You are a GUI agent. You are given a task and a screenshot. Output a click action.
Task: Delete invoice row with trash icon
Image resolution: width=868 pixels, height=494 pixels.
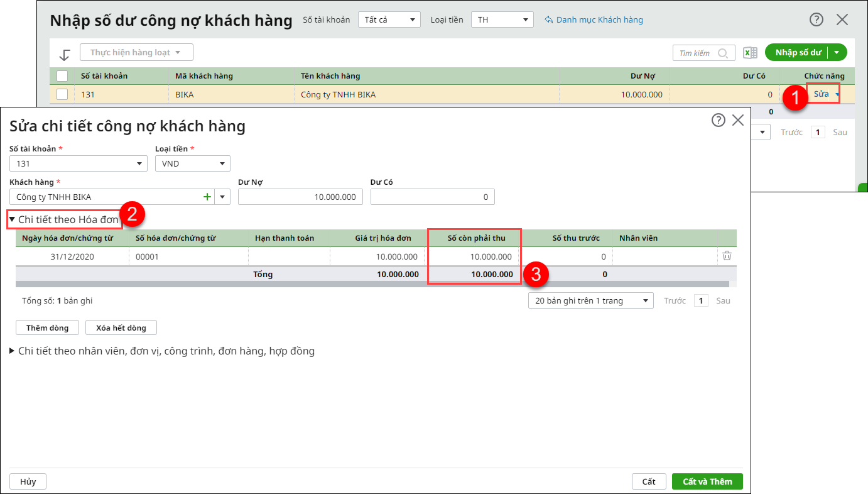[x=727, y=256]
